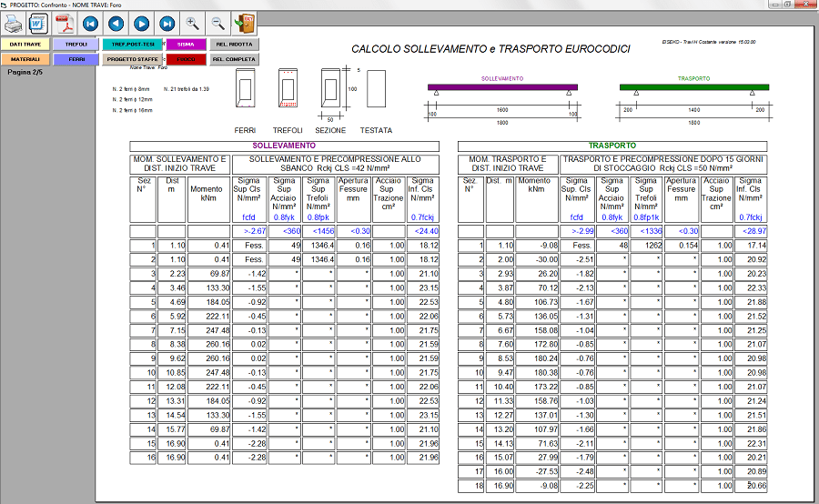
Task: Click the FERRI section drawing
Action: coord(245,88)
